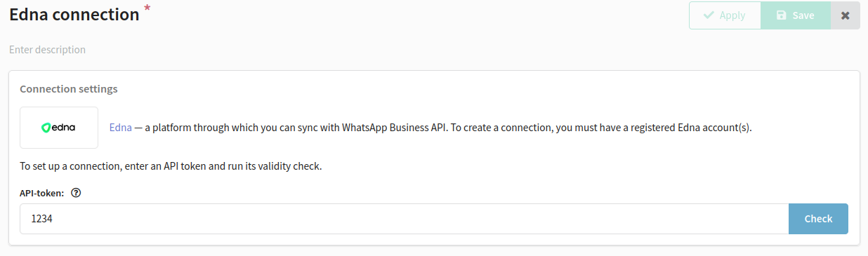The width and height of the screenshot is (868, 256).
Task: Click the Edna connection title
Action: [74, 15]
